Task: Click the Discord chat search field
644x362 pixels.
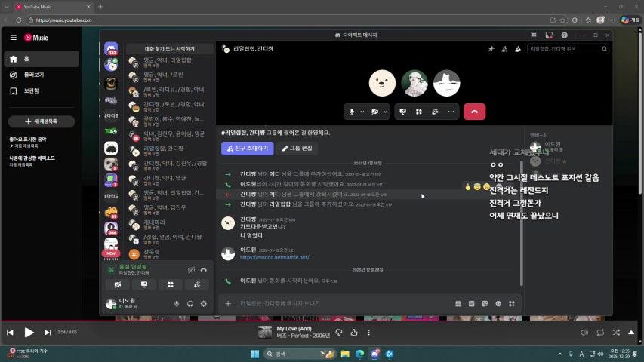Action: tap(568, 49)
